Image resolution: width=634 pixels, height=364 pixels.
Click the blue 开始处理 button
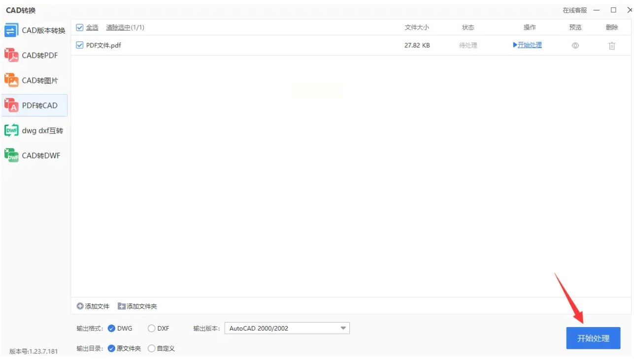[593, 338]
